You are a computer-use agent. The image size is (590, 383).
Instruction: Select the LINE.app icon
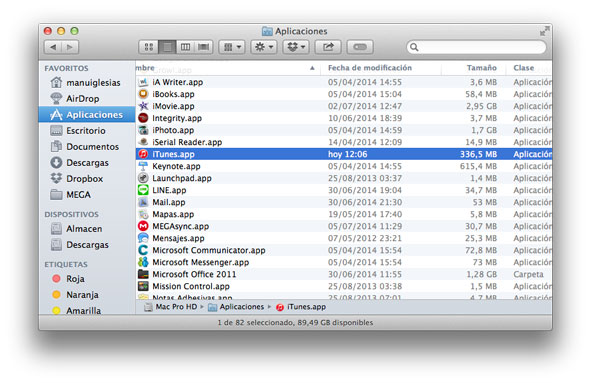coord(143,190)
